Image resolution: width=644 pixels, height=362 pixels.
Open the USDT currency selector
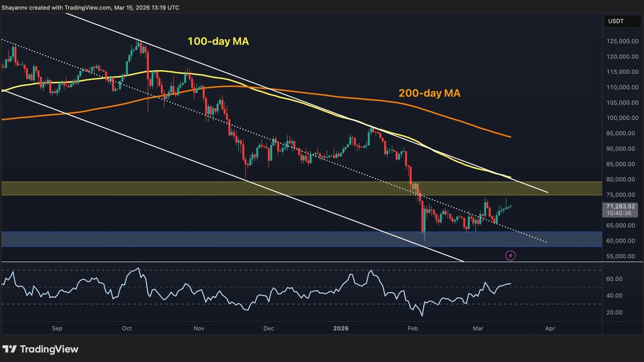pos(615,21)
